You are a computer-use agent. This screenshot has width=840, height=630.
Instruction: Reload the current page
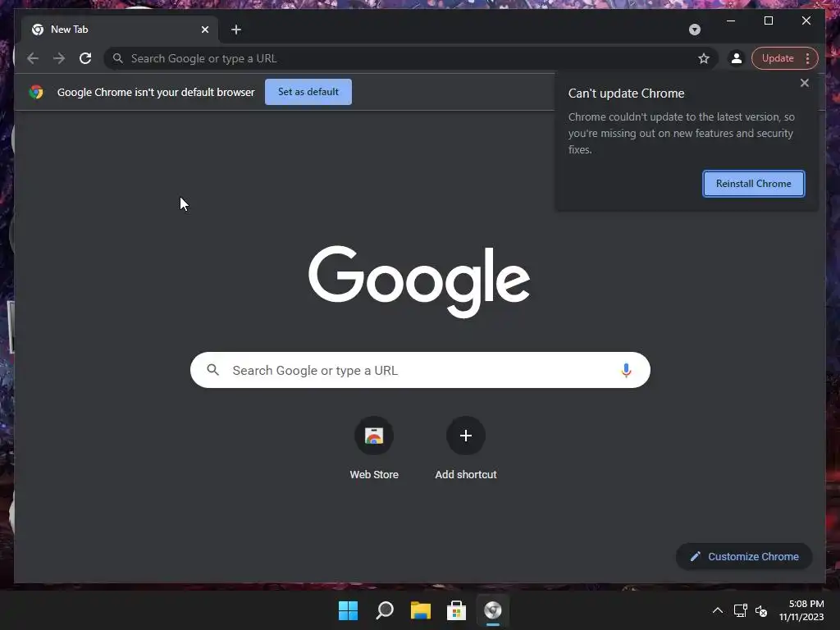85,58
